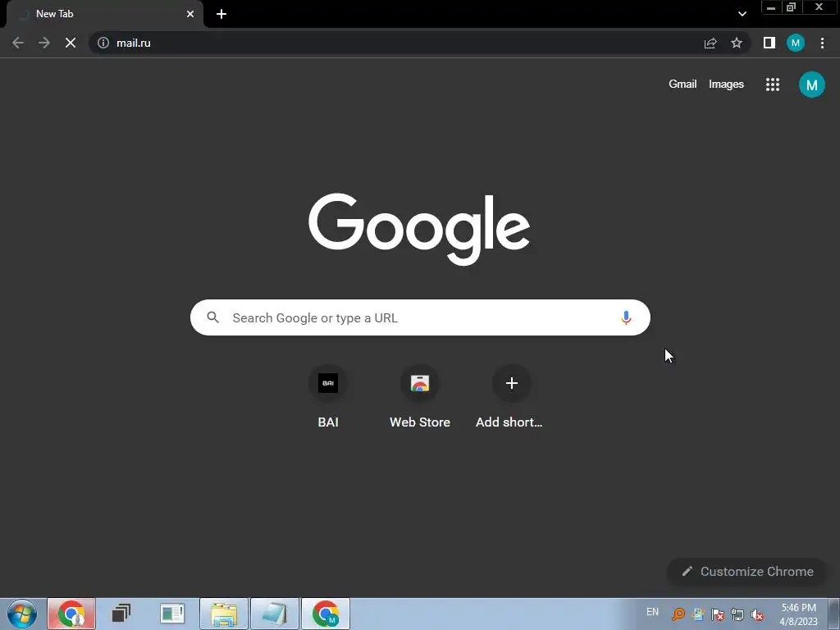Go forward to the next page
Screen dimensions: 840x630
pos(44,43)
